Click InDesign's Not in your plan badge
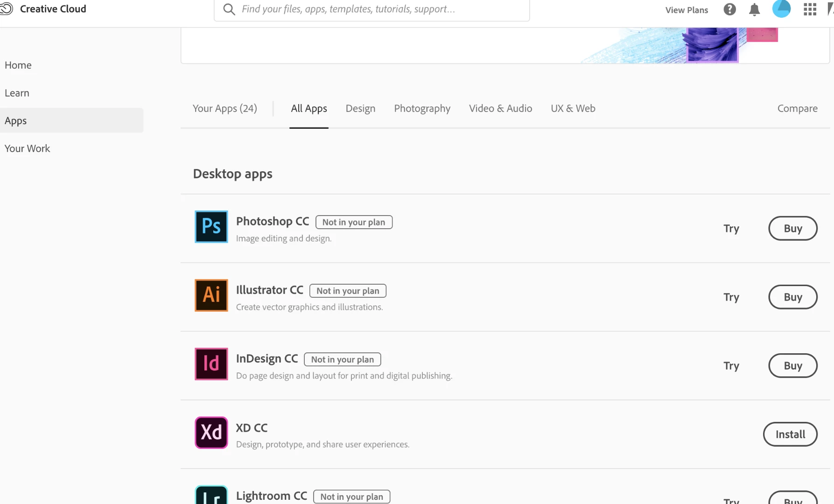This screenshot has height=504, width=834. (x=343, y=359)
